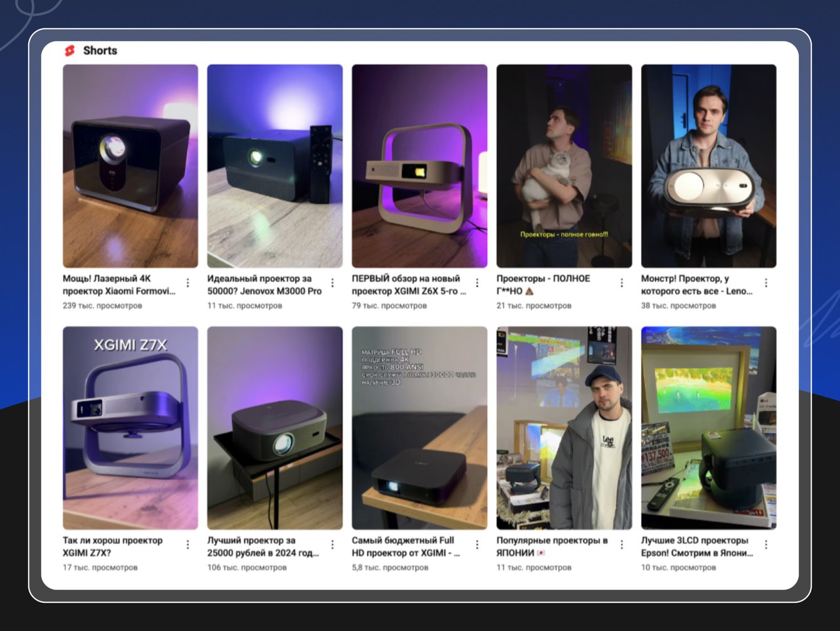The width and height of the screenshot is (840, 631).
Task: Open options menu for 'Популярные проекторы в ЯПОНИИ' short
Action: 622,545
